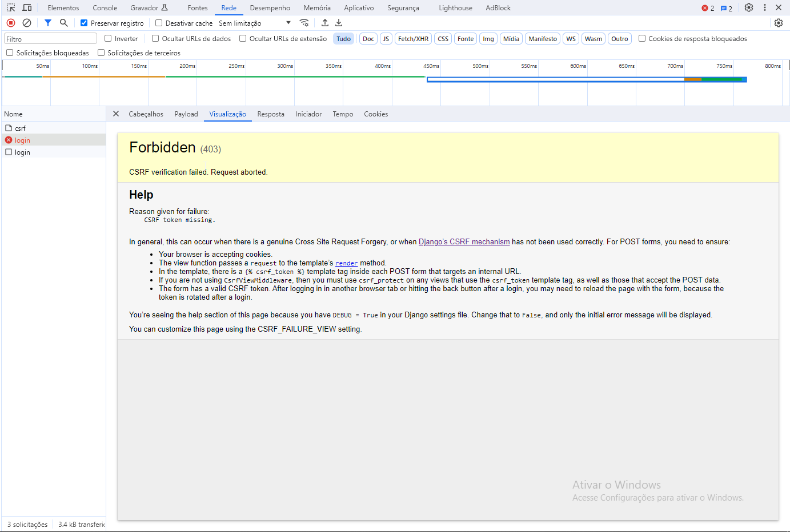Filter requests by Img type
790x532 pixels.
(x=488, y=39)
